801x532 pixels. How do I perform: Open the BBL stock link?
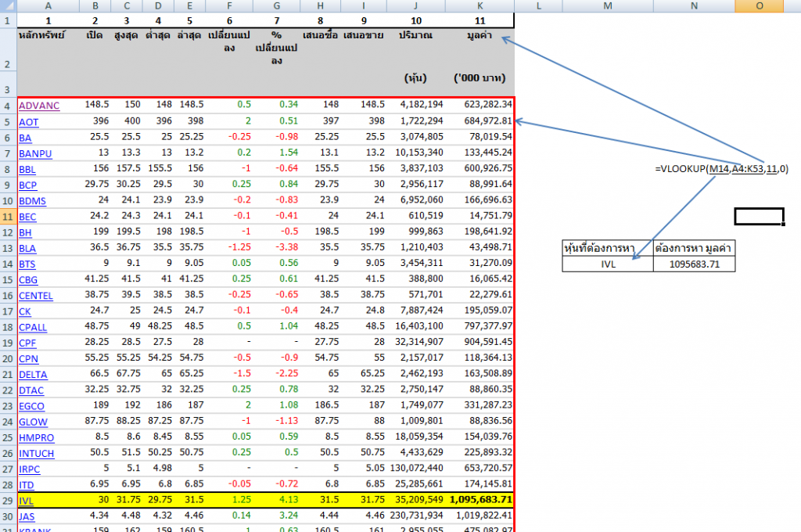pos(27,170)
